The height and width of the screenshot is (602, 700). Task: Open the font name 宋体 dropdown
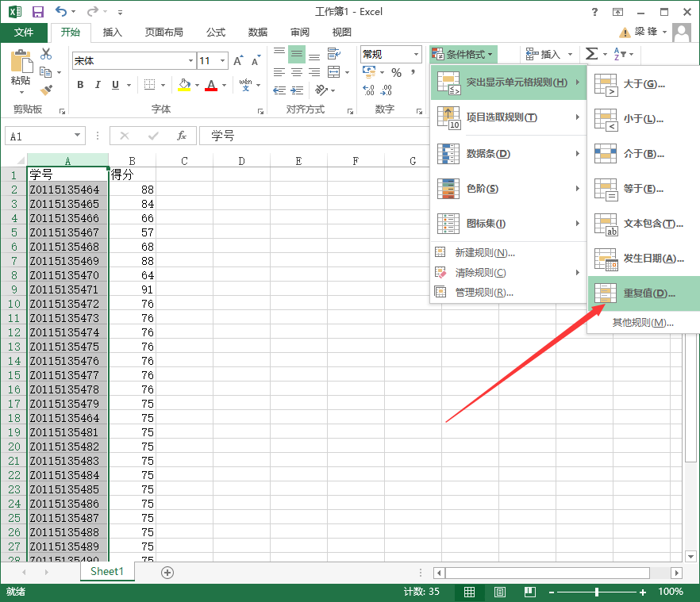click(x=190, y=61)
